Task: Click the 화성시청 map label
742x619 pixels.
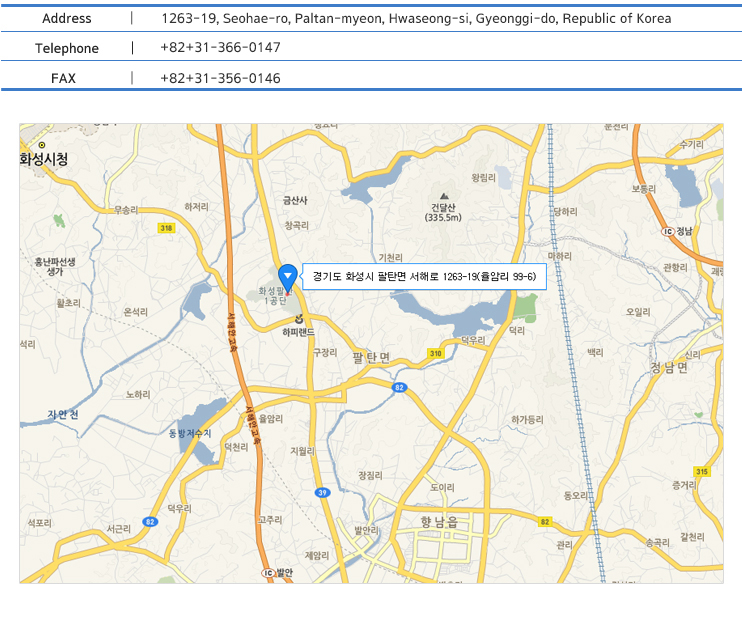Action: [x=44, y=159]
